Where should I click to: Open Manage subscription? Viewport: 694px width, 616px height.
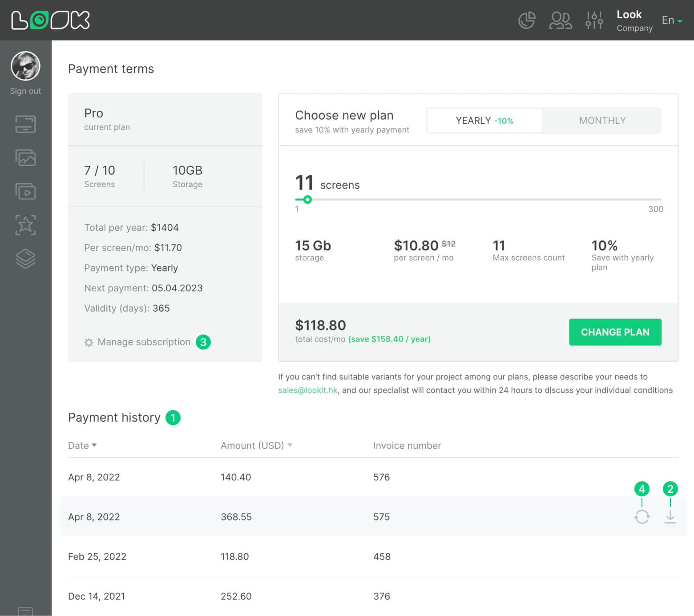click(x=143, y=342)
